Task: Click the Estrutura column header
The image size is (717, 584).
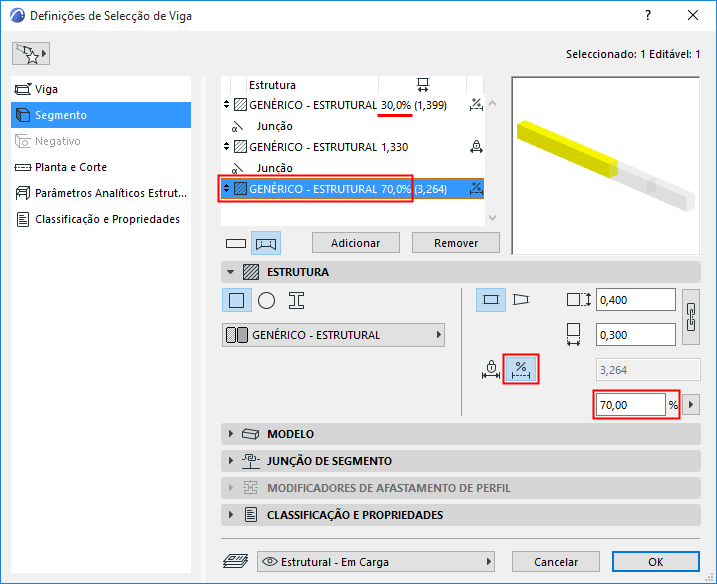Action: 272,85
